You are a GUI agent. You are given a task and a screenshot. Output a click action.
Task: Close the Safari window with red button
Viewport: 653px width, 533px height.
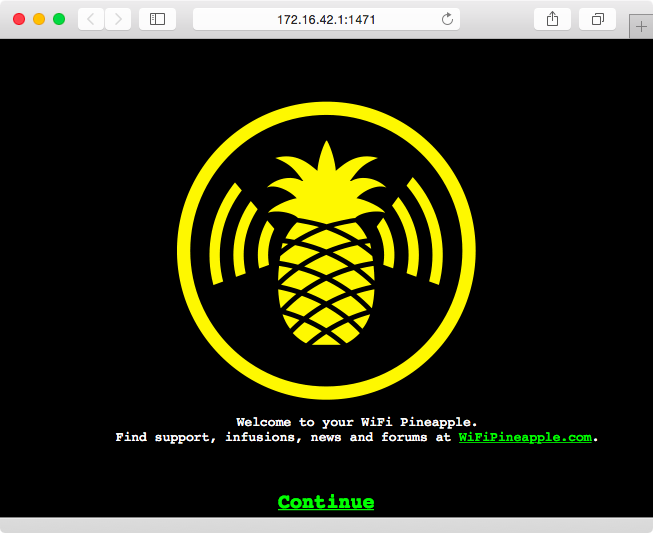(x=19, y=19)
